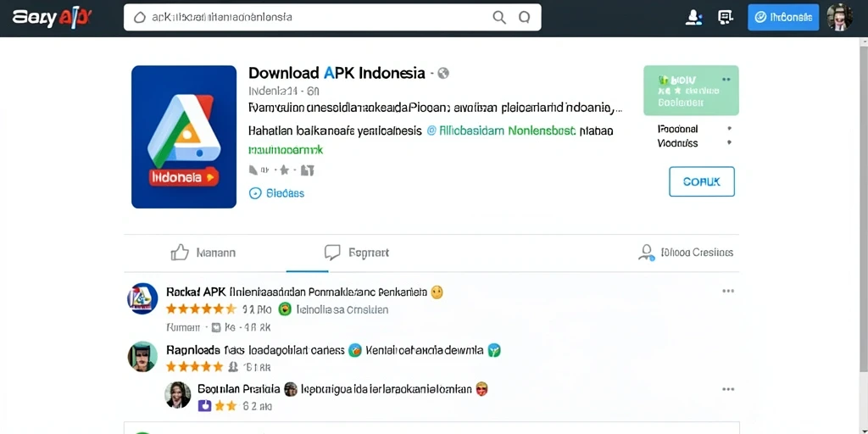Click the site logo in header
Screen dimensions: 868x434
[52, 18]
